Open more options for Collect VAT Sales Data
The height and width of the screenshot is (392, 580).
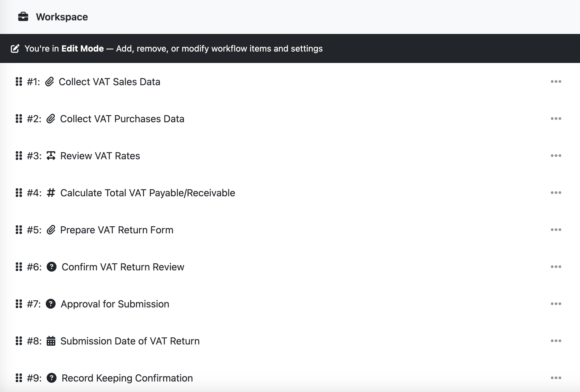(x=556, y=81)
